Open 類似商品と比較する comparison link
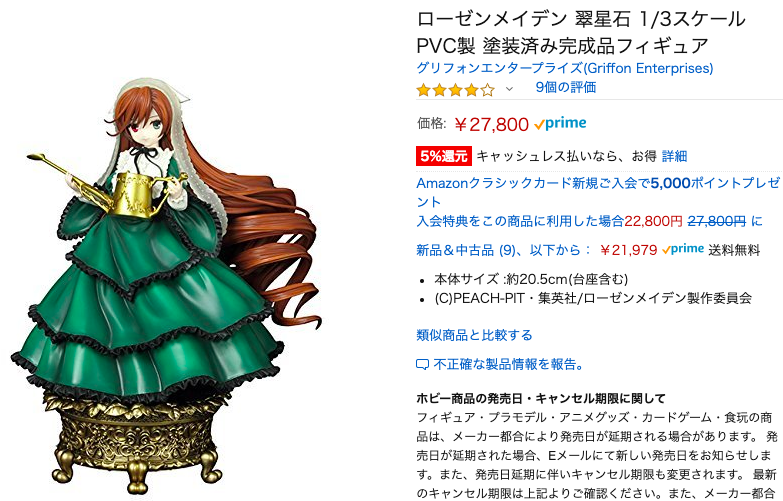The image size is (783, 501). tap(474, 335)
